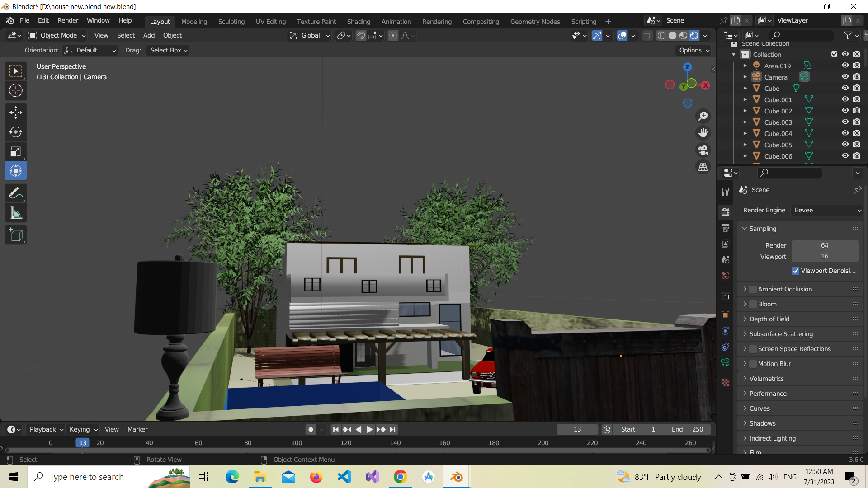The image size is (868, 488).
Task: Toggle camera view icon in viewport
Action: [x=703, y=150]
